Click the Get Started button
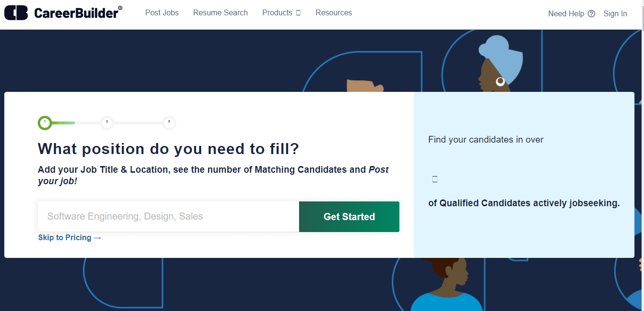644x311 pixels. [349, 217]
